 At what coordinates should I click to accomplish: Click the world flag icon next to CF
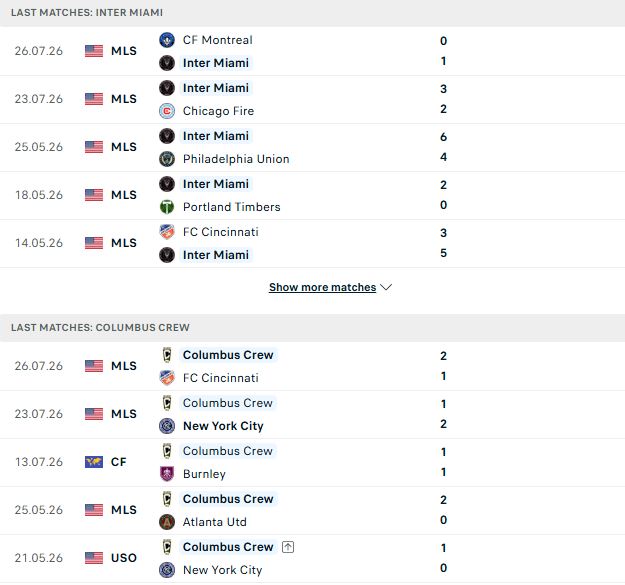point(94,462)
